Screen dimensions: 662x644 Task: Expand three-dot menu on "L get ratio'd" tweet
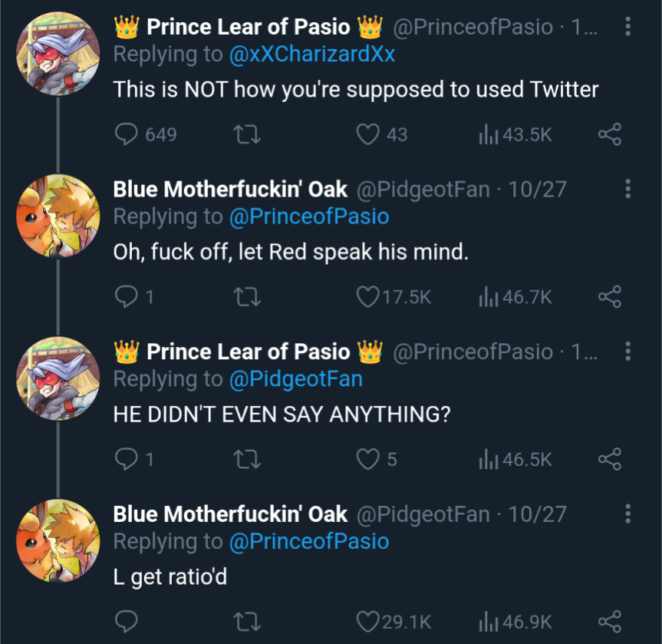point(628,514)
